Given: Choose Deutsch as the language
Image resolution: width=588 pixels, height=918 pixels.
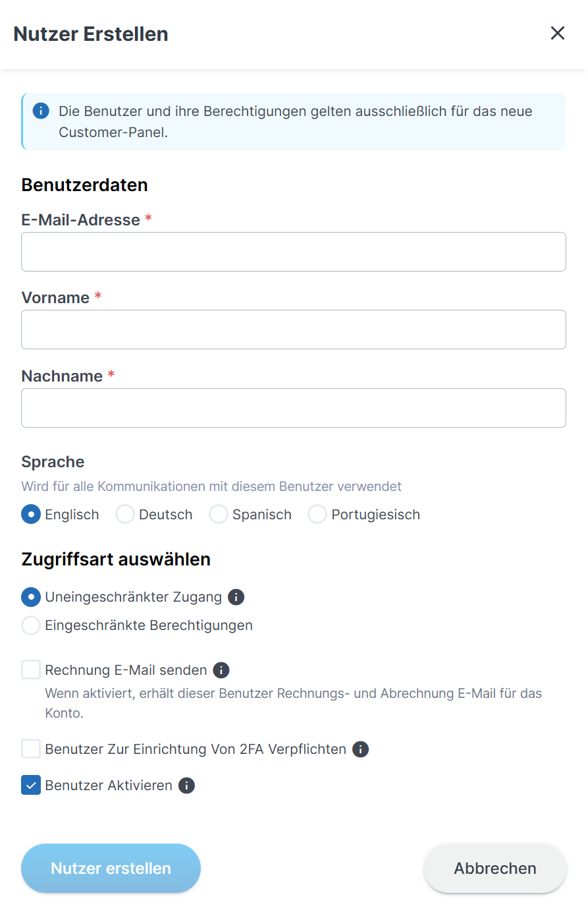Looking at the screenshot, I should tap(125, 514).
